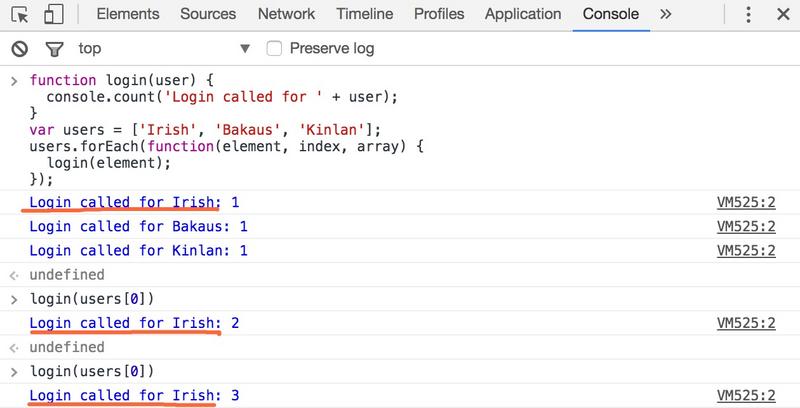The height and width of the screenshot is (408, 800).
Task: Click the console.count code line
Action: (222, 96)
